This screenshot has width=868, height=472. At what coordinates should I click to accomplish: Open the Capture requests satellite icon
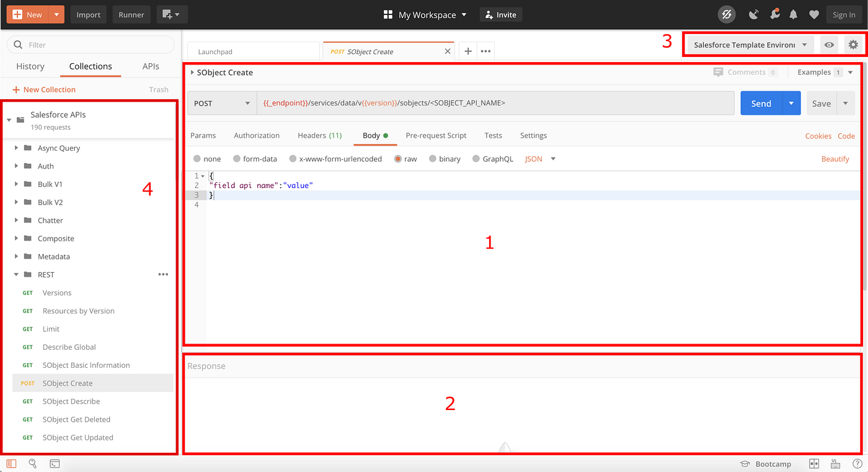pos(753,14)
